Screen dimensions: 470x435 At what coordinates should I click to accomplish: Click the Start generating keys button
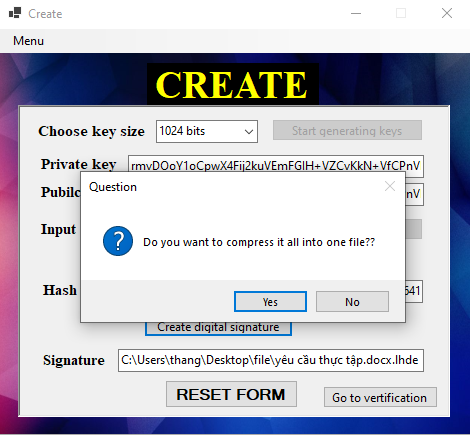347,130
